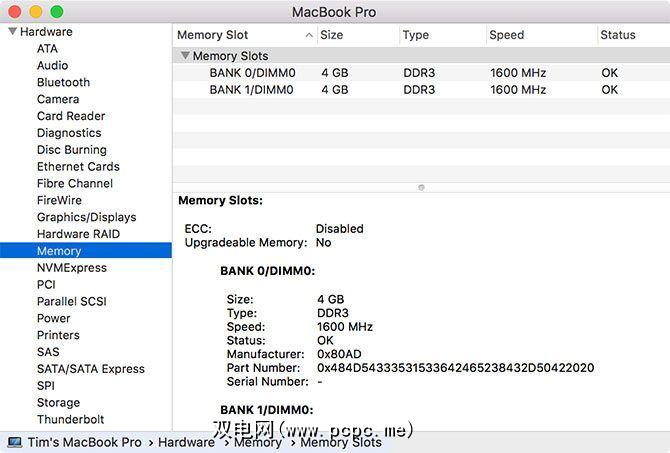Select the BANK 1/DIMM0 row

pyautogui.click(x=421, y=90)
